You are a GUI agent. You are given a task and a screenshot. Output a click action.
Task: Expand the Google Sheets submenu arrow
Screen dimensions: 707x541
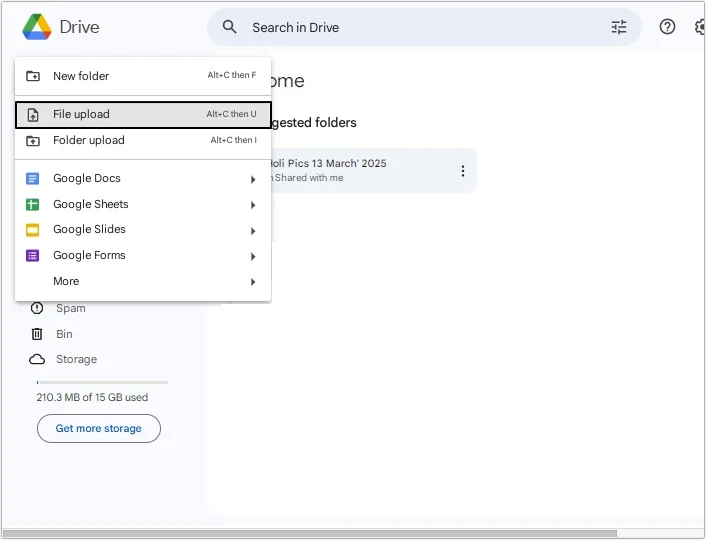[253, 206]
